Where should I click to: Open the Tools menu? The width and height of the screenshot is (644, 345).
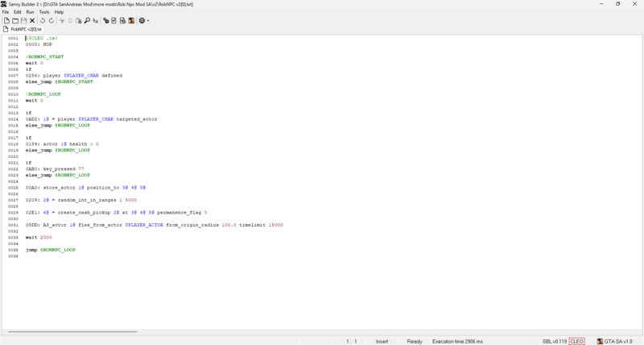tap(44, 12)
